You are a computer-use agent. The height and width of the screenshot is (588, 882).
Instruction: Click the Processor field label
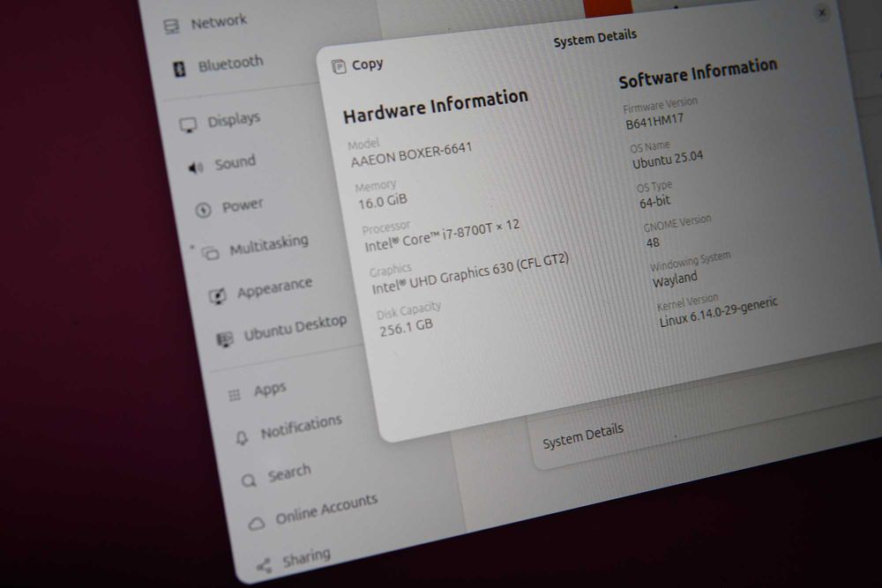point(386,227)
